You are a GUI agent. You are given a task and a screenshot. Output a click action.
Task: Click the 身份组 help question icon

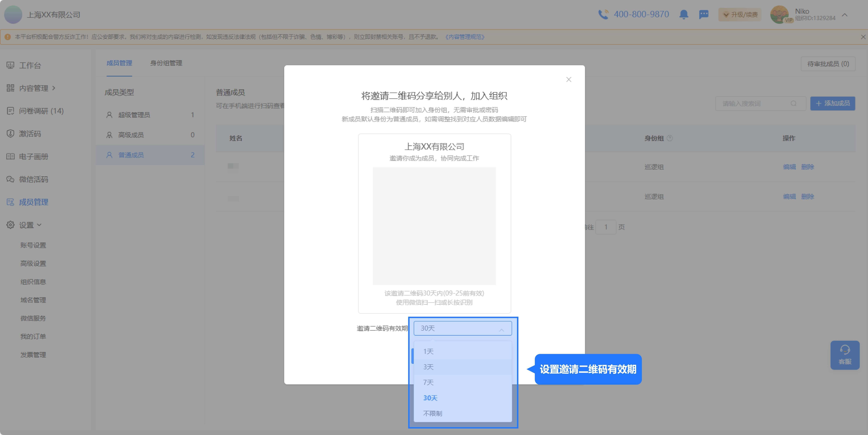[x=670, y=138]
